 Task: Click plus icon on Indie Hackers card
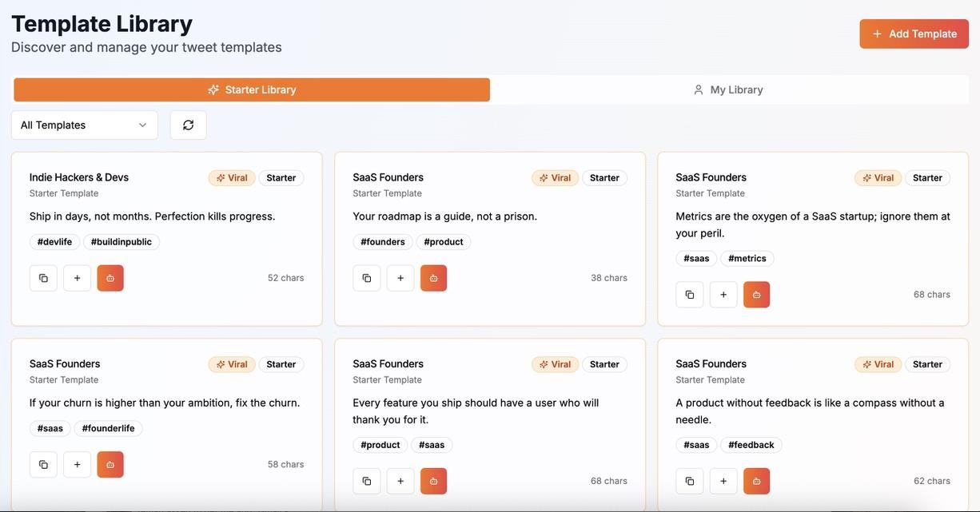click(78, 278)
